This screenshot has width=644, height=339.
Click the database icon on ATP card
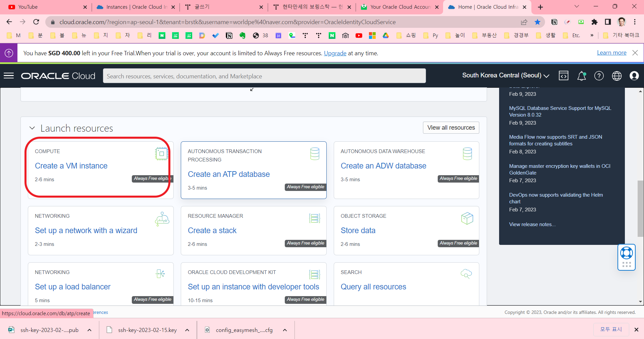point(315,154)
